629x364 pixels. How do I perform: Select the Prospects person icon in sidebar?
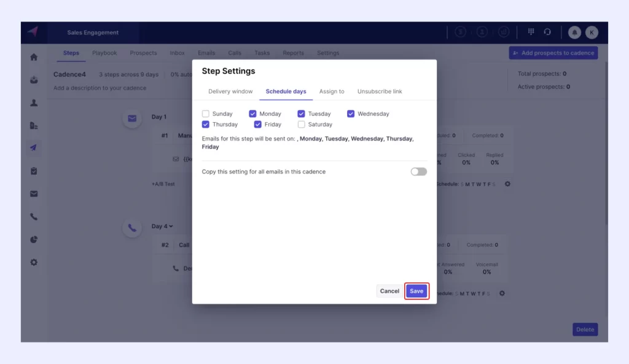(34, 103)
